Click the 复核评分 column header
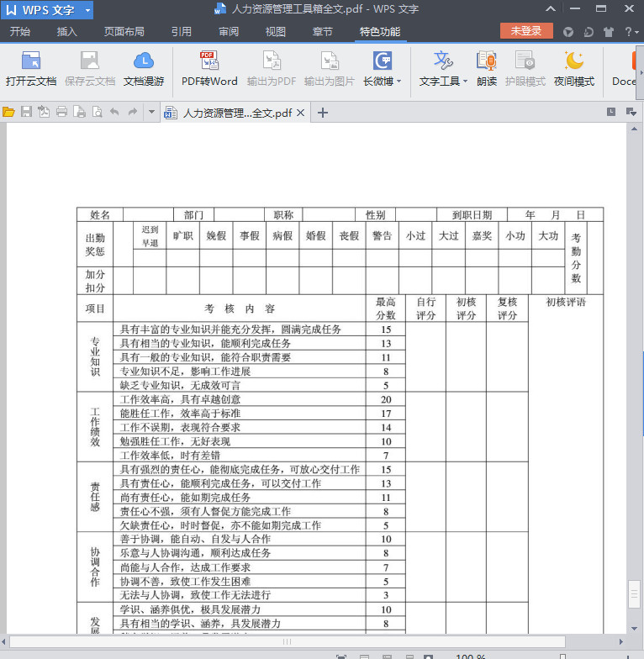The width and height of the screenshot is (644, 659). 507,308
